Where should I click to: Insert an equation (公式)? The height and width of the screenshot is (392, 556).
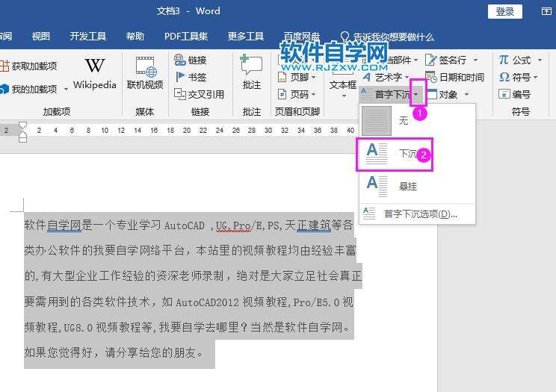coord(515,60)
